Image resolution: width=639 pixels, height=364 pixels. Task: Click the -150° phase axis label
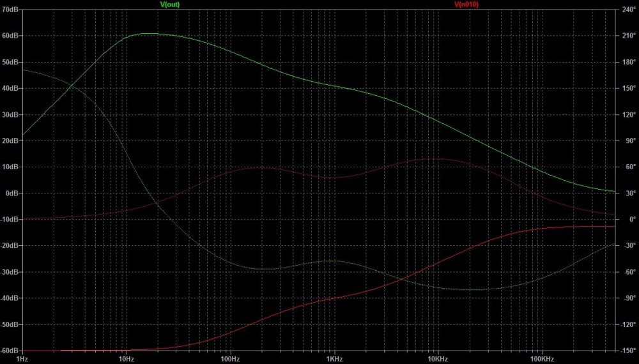click(626, 351)
